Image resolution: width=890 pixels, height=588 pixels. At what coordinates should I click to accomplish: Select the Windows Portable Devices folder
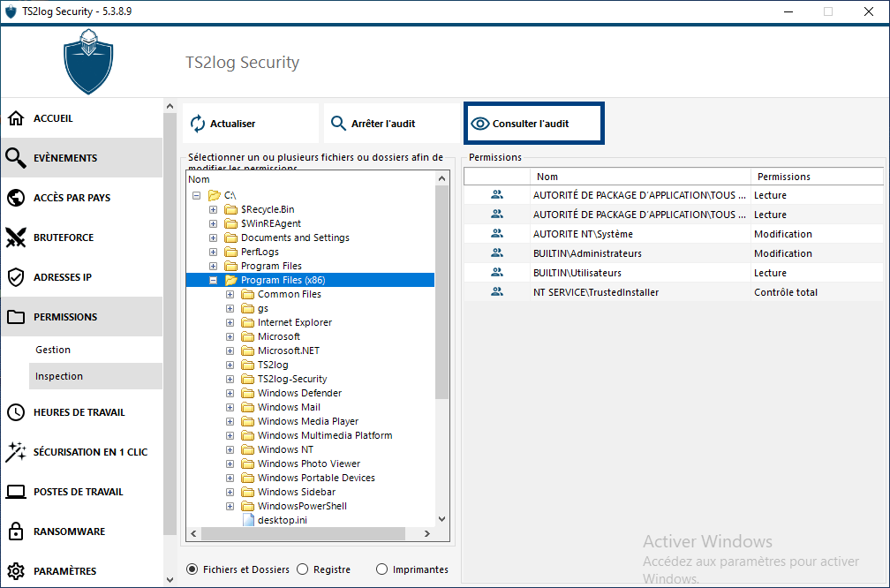click(316, 478)
